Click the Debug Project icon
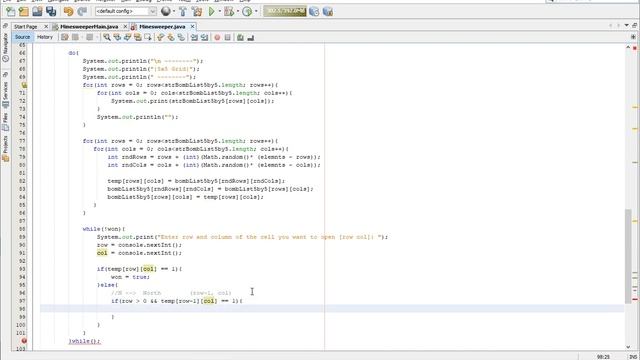Screen dimensions: 640x360 [x=229, y=11]
